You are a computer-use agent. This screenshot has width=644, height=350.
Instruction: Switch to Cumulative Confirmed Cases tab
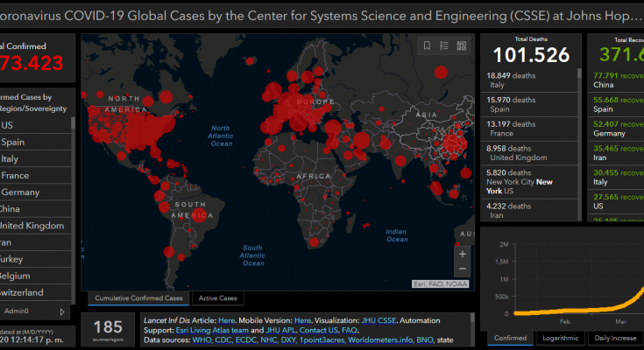[x=138, y=298]
